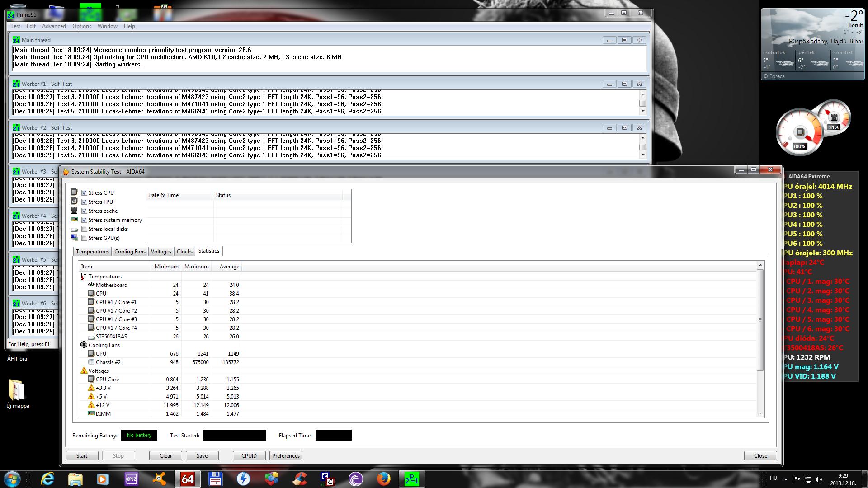Open Prime95 Window menu
This screenshot has height=488, width=868.
pos(108,26)
